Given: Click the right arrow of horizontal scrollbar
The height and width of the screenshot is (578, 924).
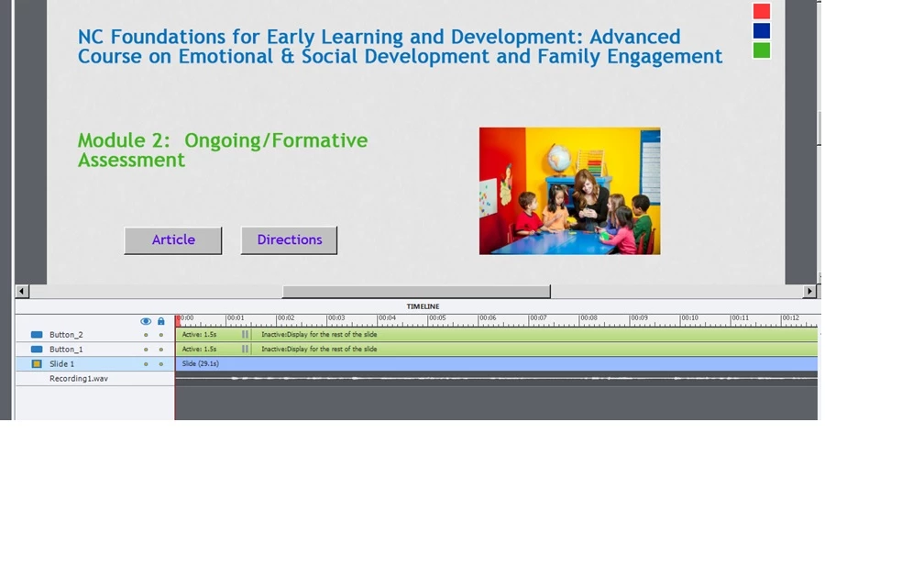Looking at the screenshot, I should [x=809, y=291].
